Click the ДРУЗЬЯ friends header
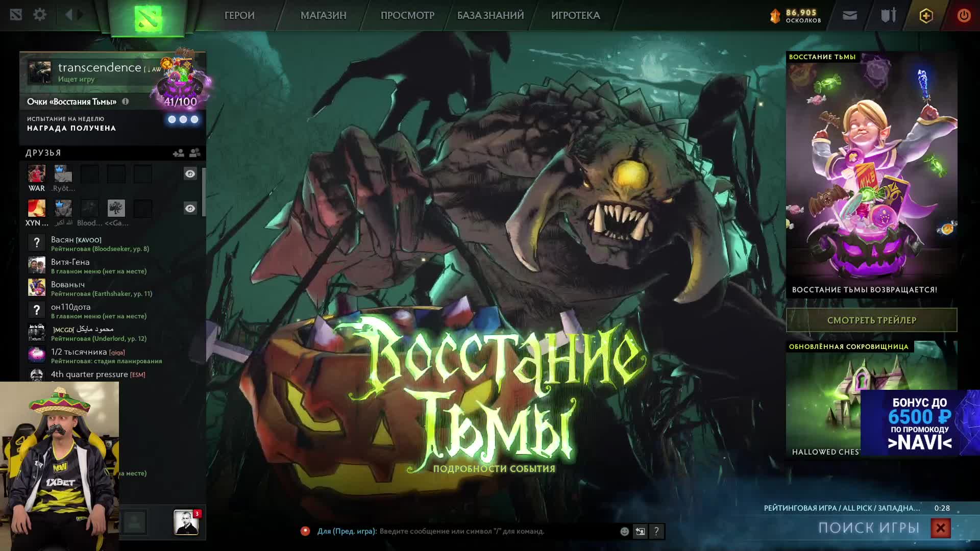 tap(43, 153)
